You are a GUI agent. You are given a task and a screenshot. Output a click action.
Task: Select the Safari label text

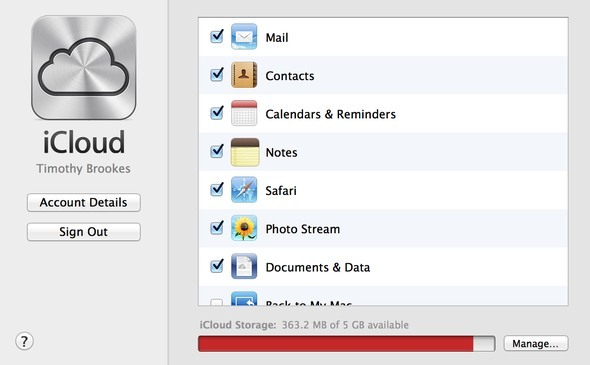point(281,191)
